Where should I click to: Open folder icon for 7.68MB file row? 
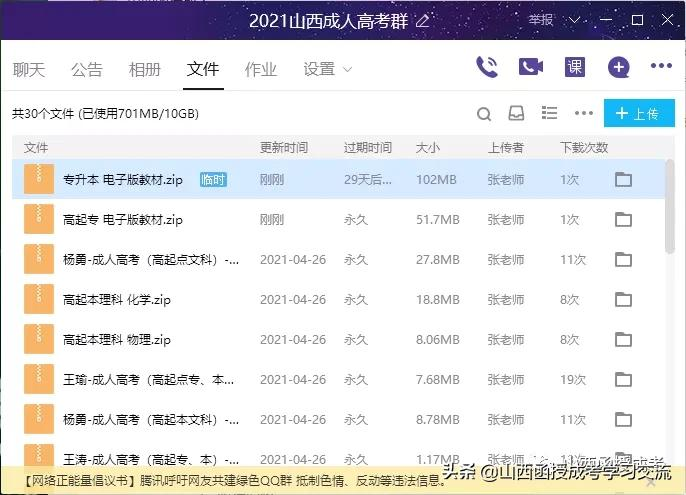point(623,379)
